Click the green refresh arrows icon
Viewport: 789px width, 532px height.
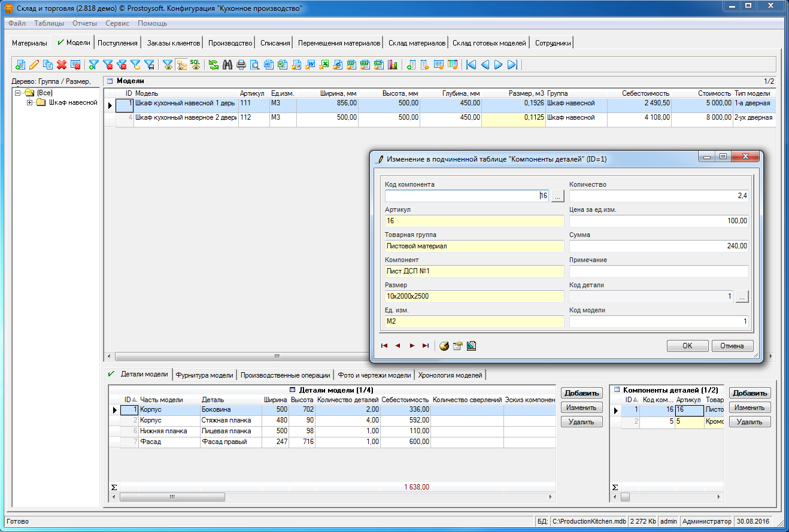(x=213, y=65)
